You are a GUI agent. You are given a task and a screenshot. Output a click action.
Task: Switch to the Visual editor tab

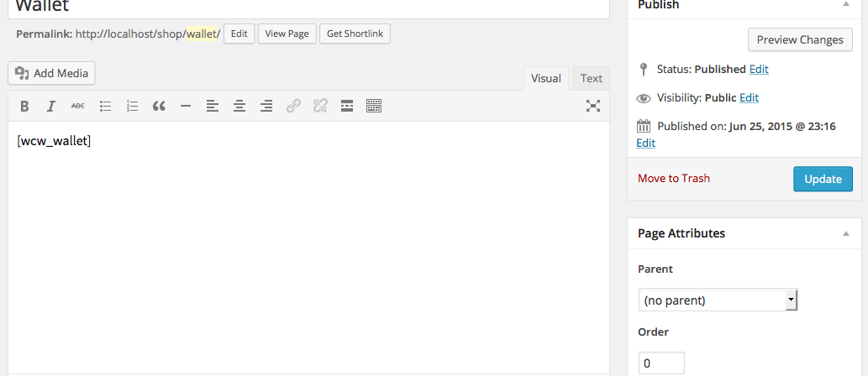click(546, 79)
